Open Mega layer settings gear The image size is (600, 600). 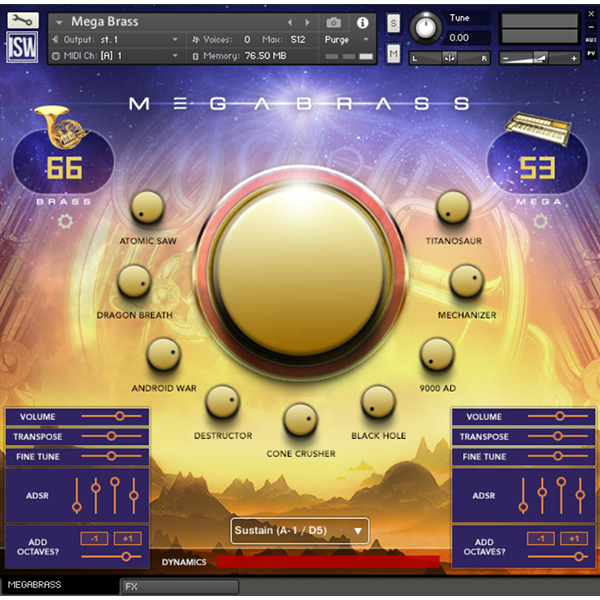(540, 221)
